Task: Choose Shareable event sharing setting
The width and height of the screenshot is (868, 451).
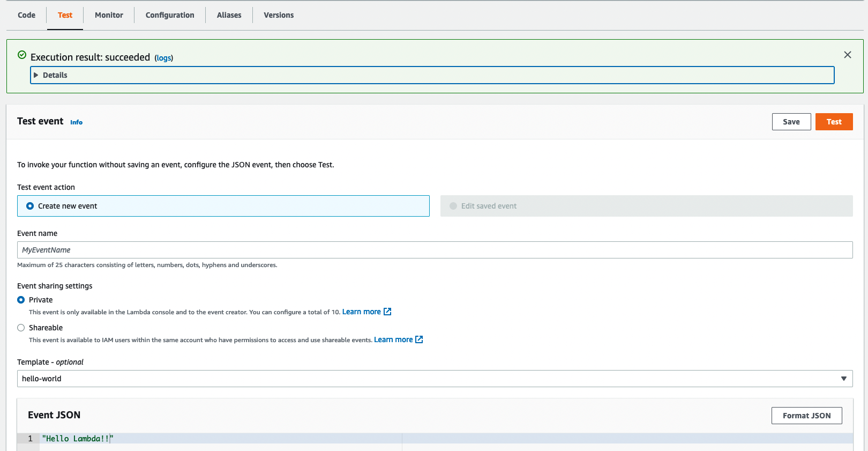Action: click(x=21, y=328)
